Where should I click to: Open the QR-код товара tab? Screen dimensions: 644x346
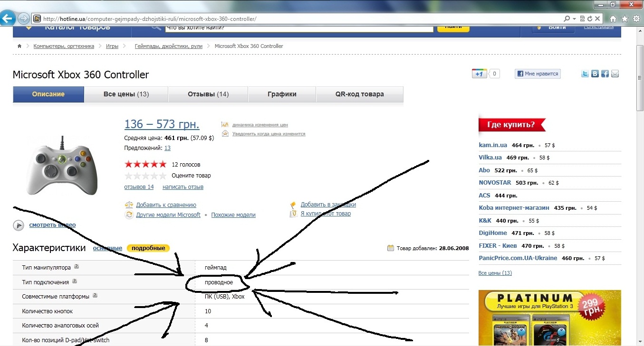pos(359,94)
